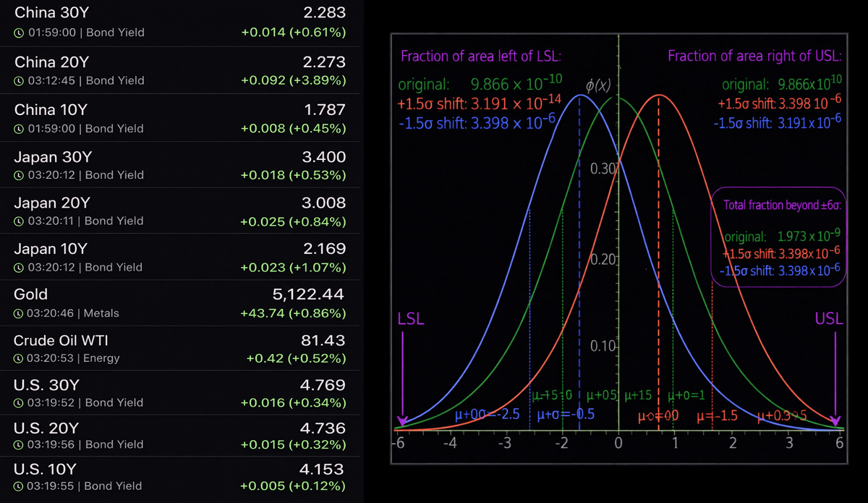Screen dimensions: 868x503
Task: Click the ϕ(x) axis label
Action: [600, 87]
